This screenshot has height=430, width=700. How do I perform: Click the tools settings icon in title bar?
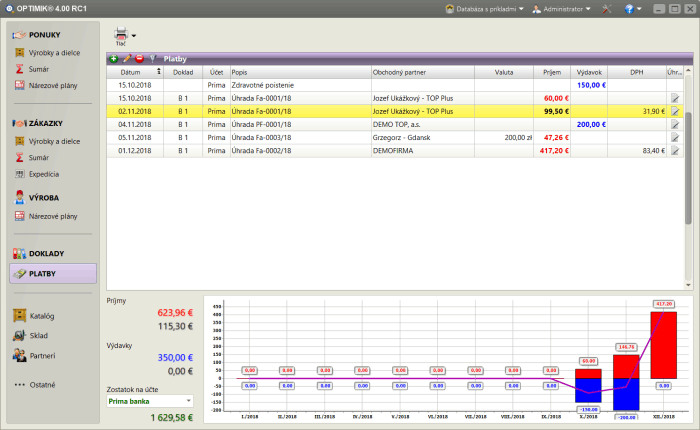click(x=606, y=9)
